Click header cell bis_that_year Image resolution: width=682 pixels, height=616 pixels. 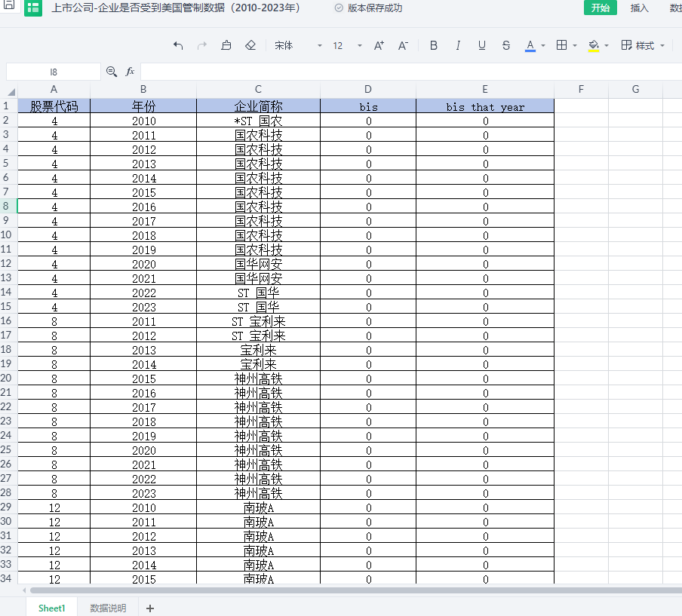tap(485, 106)
